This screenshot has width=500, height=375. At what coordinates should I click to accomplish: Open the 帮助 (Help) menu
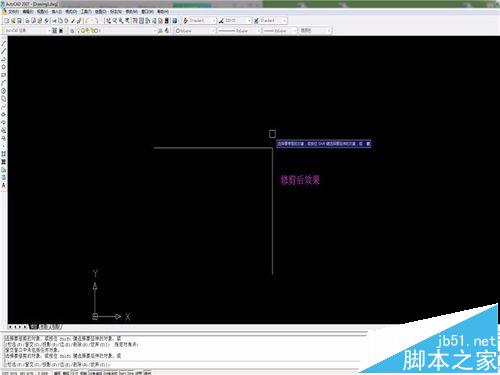pos(163,12)
